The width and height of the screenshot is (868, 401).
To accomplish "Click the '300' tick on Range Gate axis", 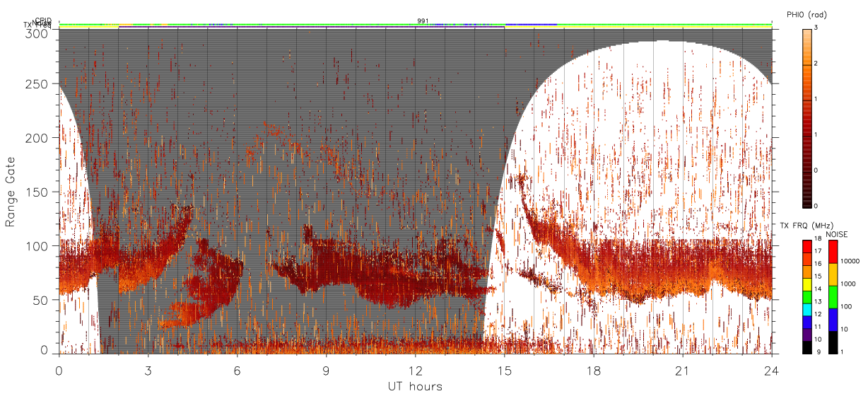I will click(38, 33).
